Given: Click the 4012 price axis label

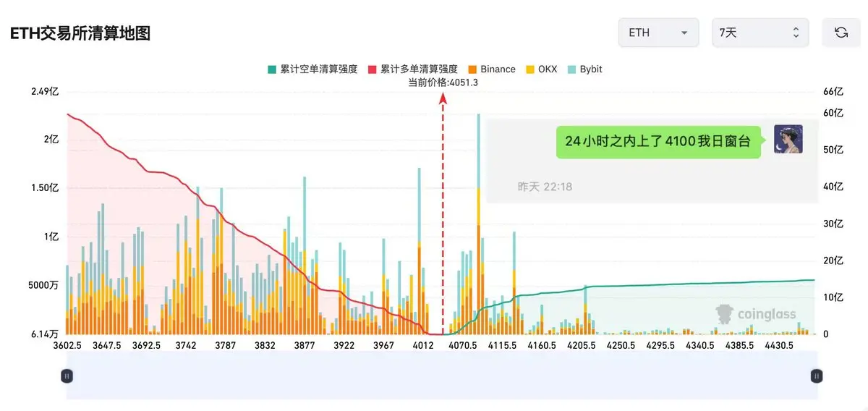Looking at the screenshot, I should pyautogui.click(x=423, y=346).
